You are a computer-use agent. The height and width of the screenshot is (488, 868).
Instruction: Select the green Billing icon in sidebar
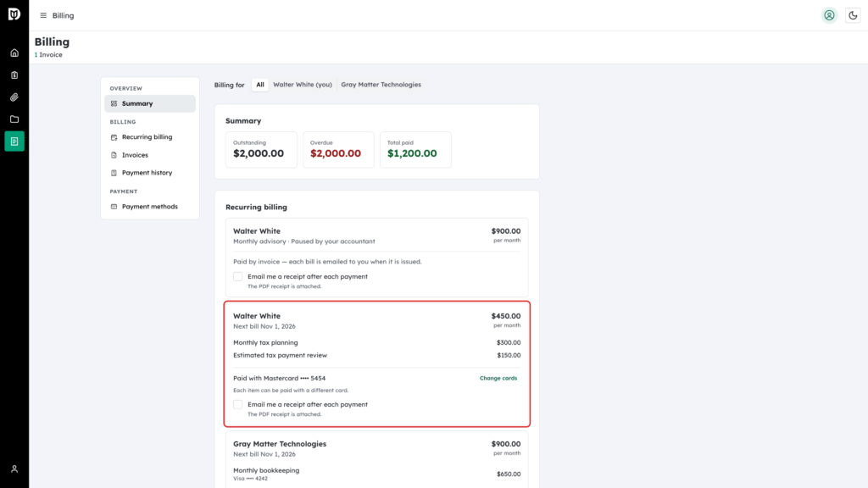click(x=14, y=141)
